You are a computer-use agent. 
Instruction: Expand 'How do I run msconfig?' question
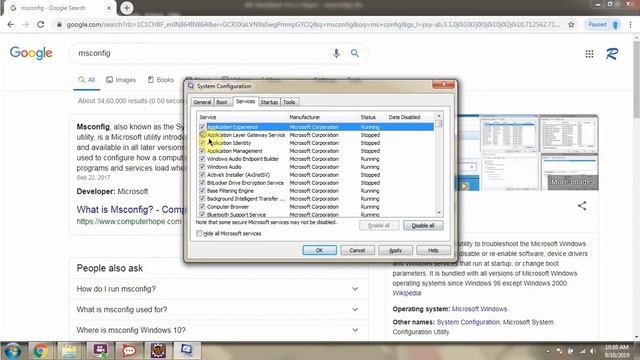click(x=218, y=289)
